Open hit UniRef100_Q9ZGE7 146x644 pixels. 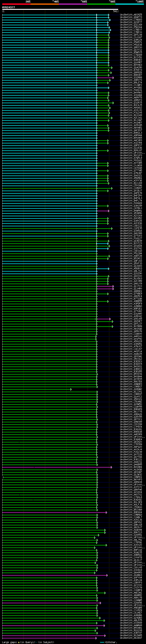(131, 321)
